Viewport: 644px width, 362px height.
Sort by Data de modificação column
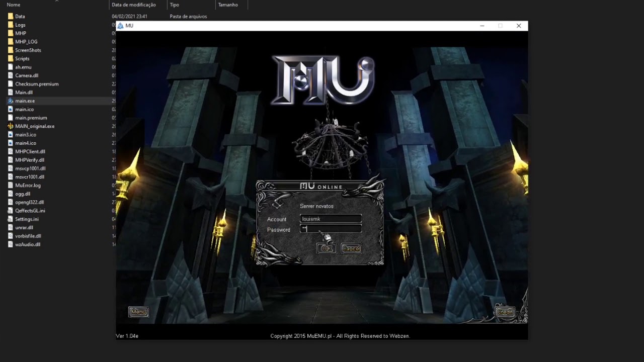[134, 5]
